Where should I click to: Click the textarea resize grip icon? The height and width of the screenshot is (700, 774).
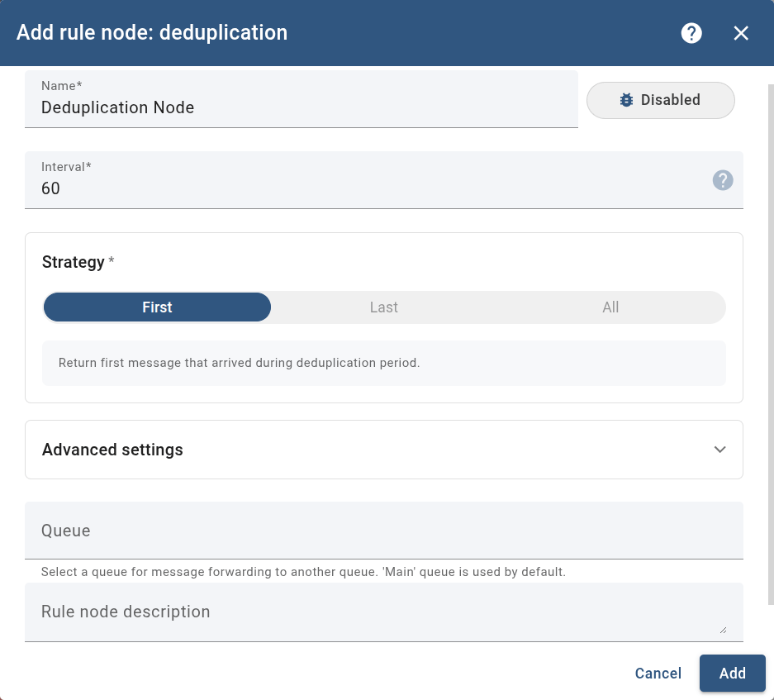[723, 630]
